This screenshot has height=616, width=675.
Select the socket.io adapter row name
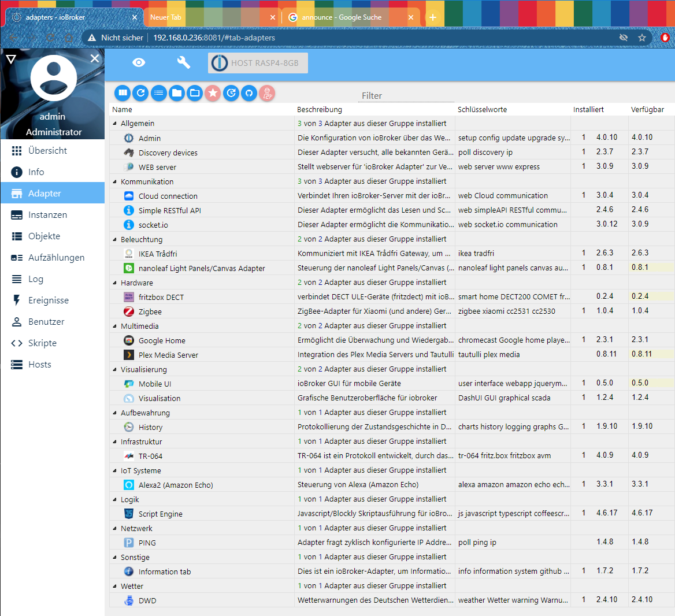tap(153, 225)
